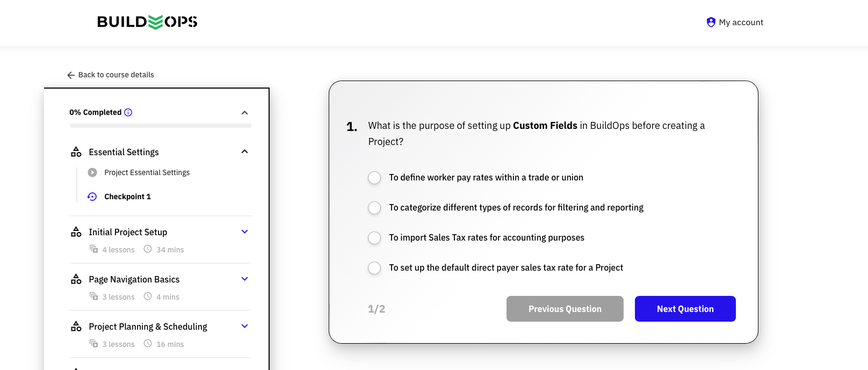The width and height of the screenshot is (868, 370).
Task: Click the clock icon beside 4 mins
Action: coord(148,296)
